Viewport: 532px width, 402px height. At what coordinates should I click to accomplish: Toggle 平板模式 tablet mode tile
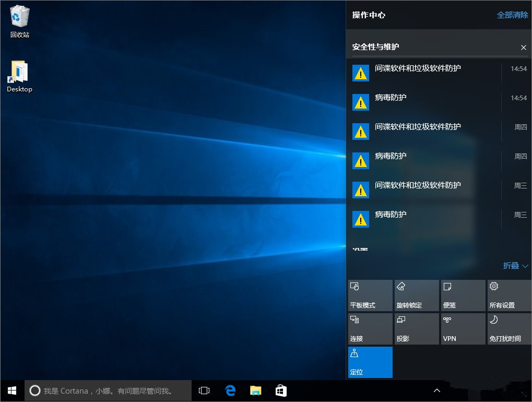(370, 295)
